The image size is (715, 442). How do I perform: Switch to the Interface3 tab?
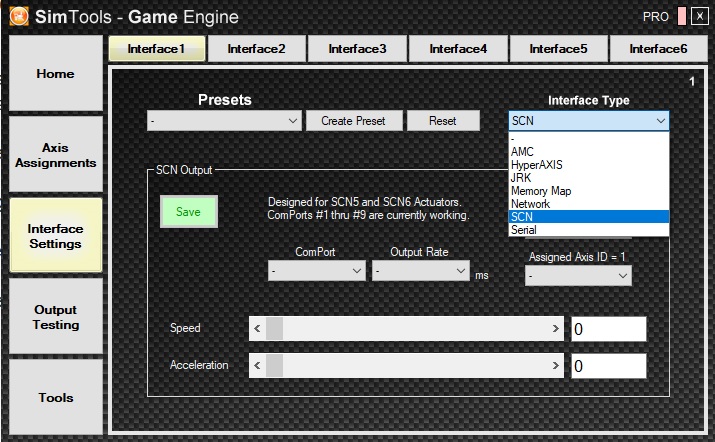[356, 48]
